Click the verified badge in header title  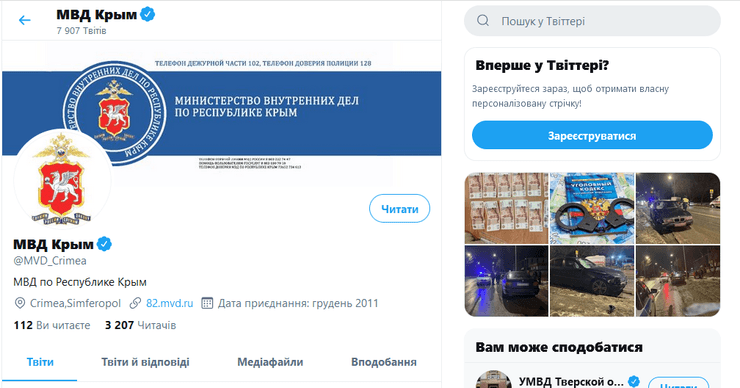(x=148, y=15)
